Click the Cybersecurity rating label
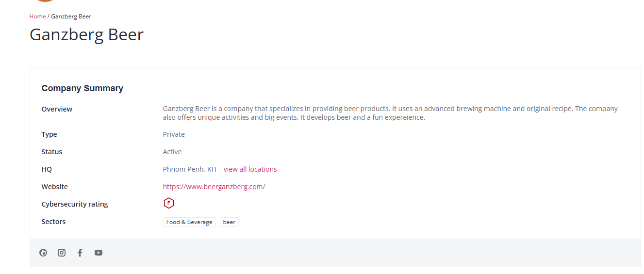The image size is (644, 274). pyautogui.click(x=75, y=204)
